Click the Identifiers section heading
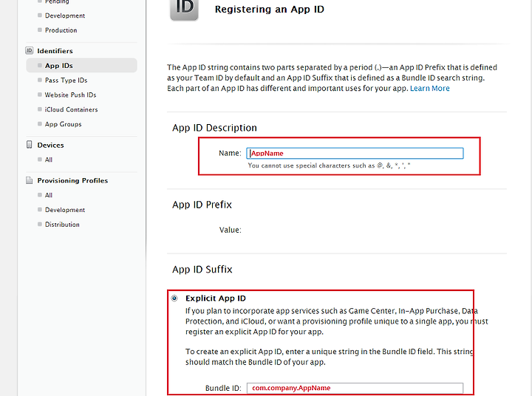532x396 pixels. coord(55,51)
